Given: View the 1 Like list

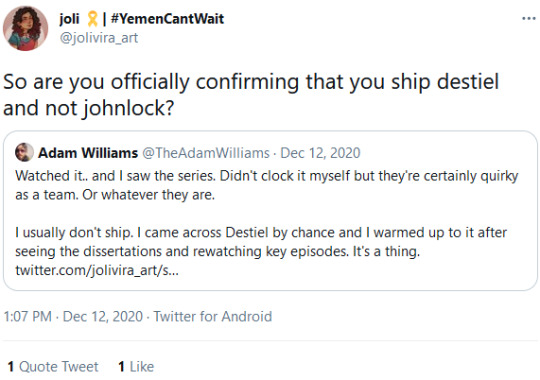Looking at the screenshot, I should pos(136,367).
